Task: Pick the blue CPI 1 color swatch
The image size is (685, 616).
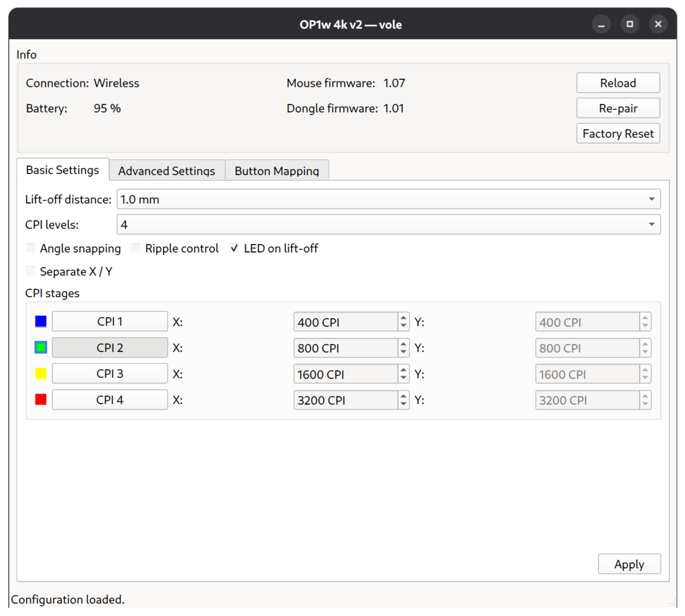Action: [x=41, y=321]
